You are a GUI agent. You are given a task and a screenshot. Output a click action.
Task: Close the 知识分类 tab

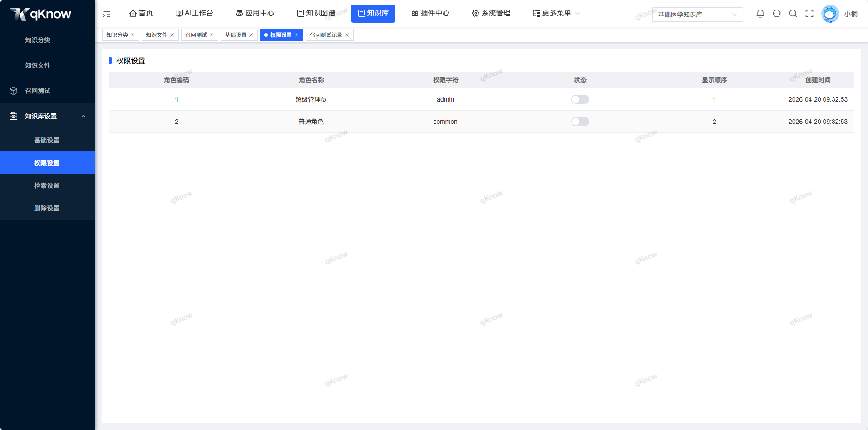pos(133,35)
